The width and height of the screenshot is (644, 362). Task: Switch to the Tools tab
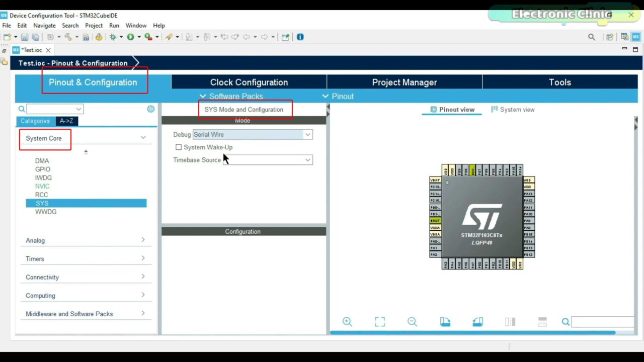pos(560,82)
